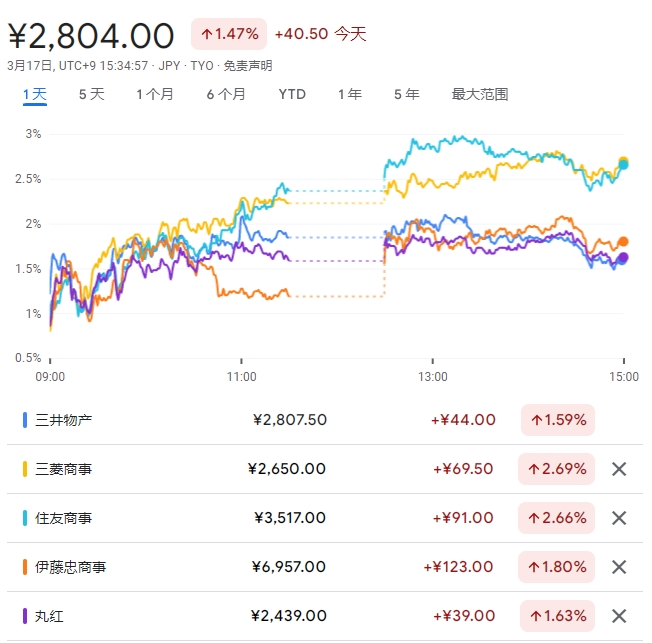Image resolution: width=652 pixels, height=643 pixels.
Task: Click the blue 三井物产 color marker
Action: click(24, 420)
